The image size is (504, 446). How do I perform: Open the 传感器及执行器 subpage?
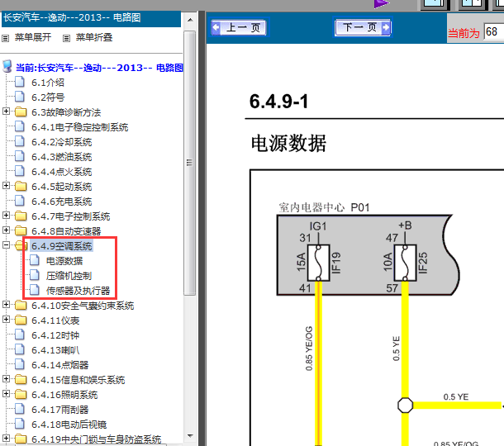(78, 291)
